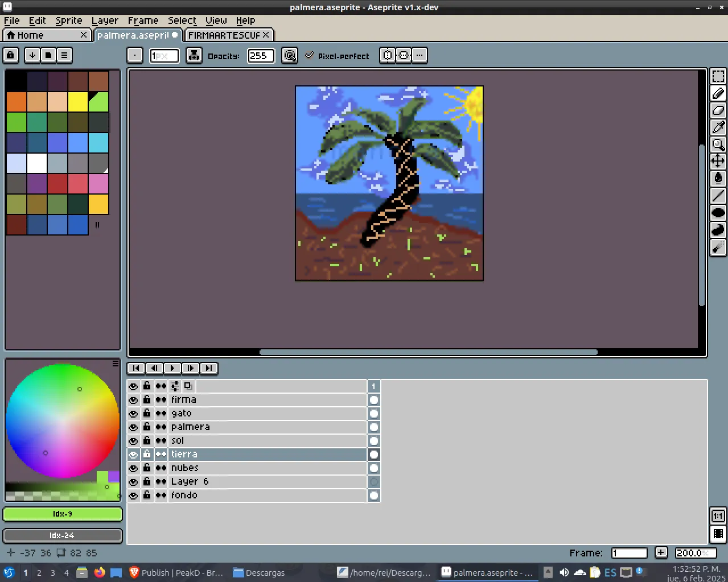Open the palette options menu
Viewport: 728px width, 582px height.
(x=64, y=55)
